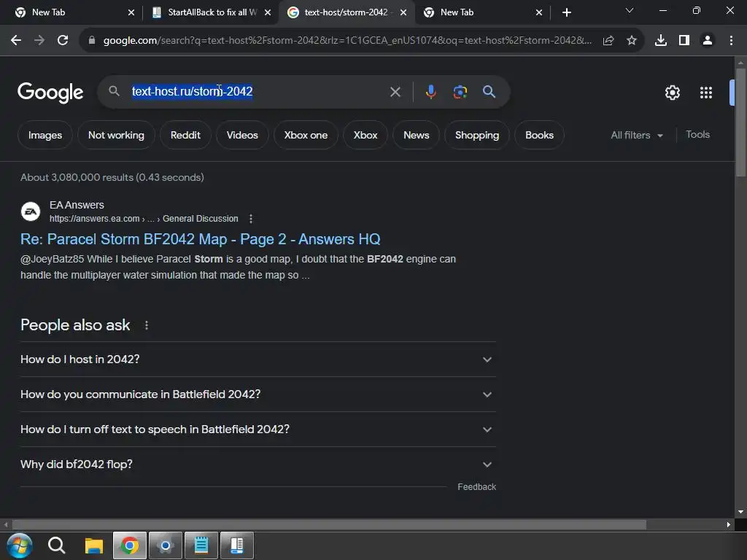
Task: Reload the current page
Action: pyautogui.click(x=63, y=41)
